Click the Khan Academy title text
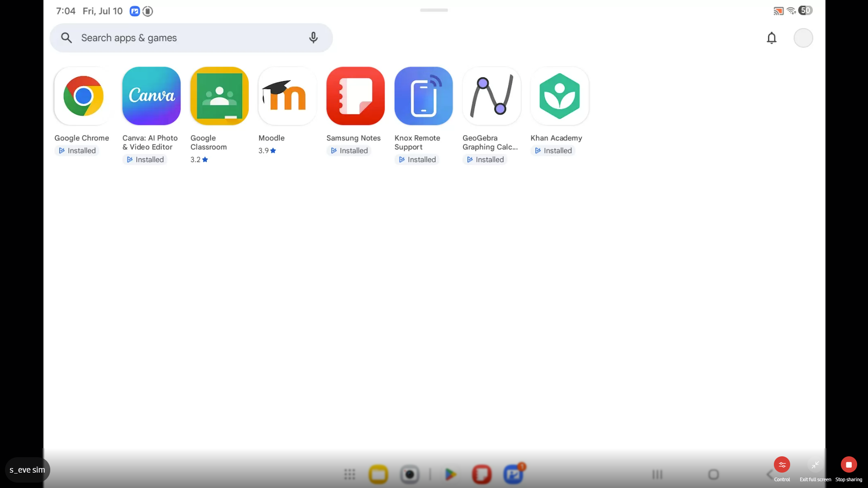This screenshot has width=868, height=488. pyautogui.click(x=556, y=138)
